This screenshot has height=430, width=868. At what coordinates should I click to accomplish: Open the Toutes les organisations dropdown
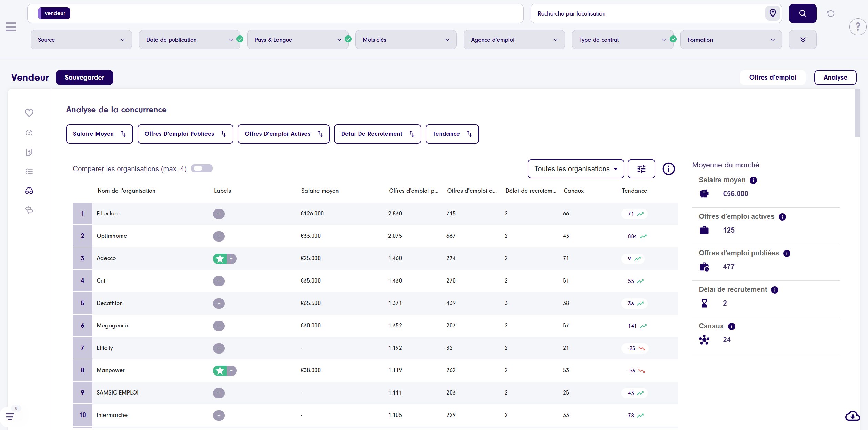pyautogui.click(x=575, y=169)
